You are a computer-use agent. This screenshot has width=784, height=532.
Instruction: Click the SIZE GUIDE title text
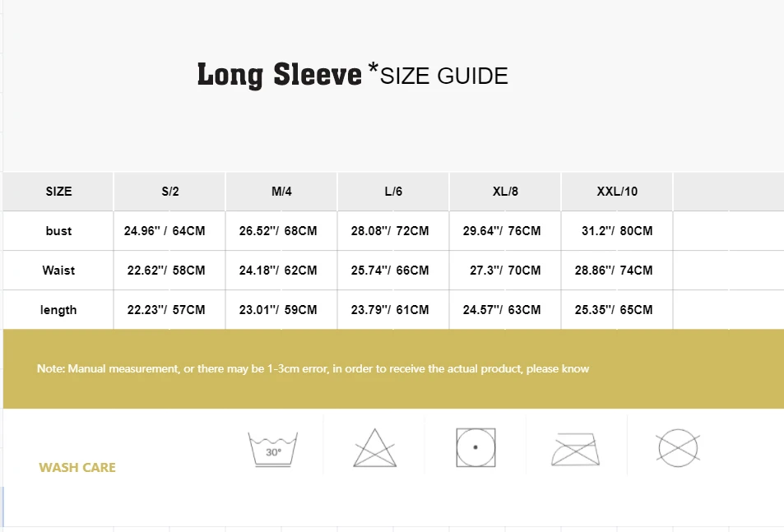point(444,76)
